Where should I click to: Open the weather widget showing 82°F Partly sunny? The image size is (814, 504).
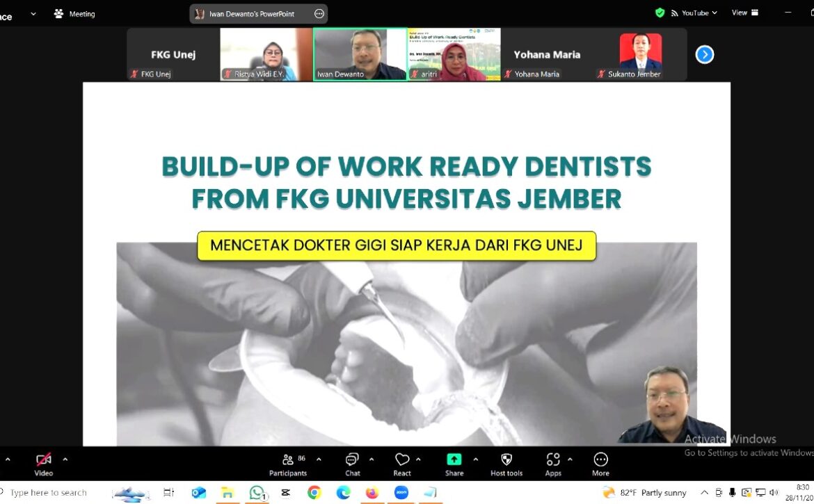click(x=644, y=493)
